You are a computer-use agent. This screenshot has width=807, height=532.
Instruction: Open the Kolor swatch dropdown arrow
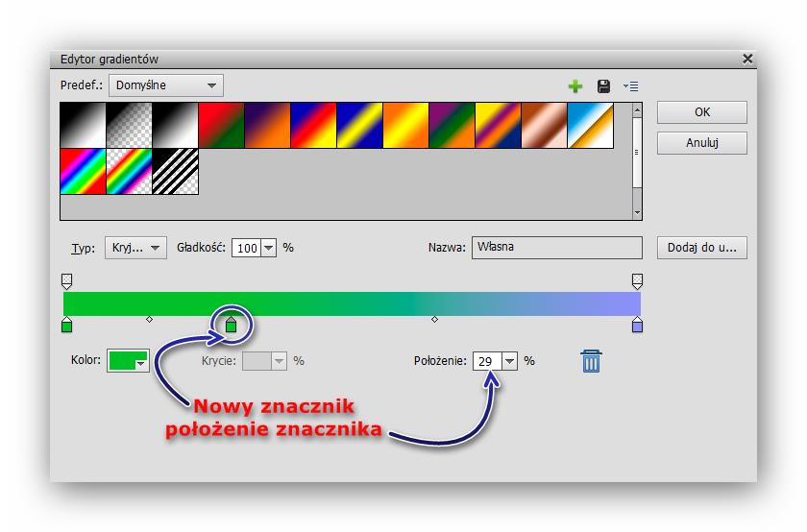[x=141, y=364]
